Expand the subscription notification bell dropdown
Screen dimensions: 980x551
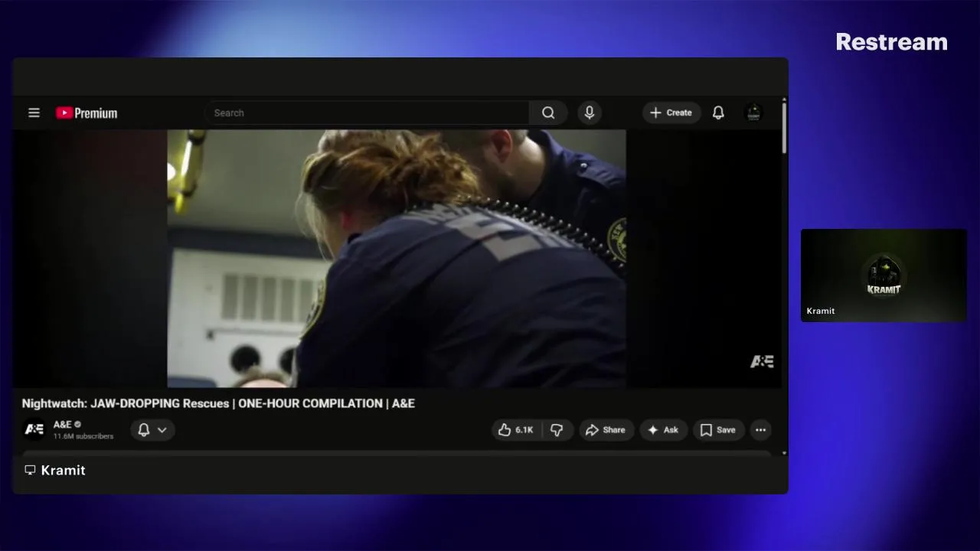[152, 430]
